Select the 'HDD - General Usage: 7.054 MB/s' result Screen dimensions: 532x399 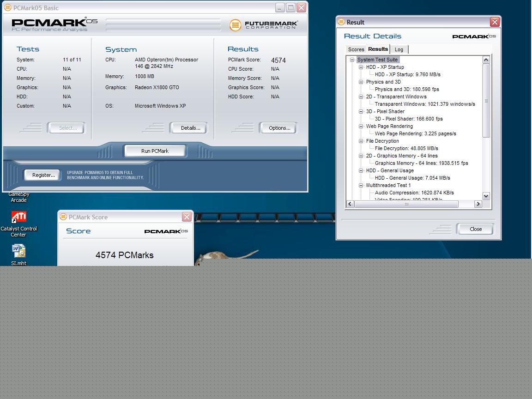pos(412,178)
